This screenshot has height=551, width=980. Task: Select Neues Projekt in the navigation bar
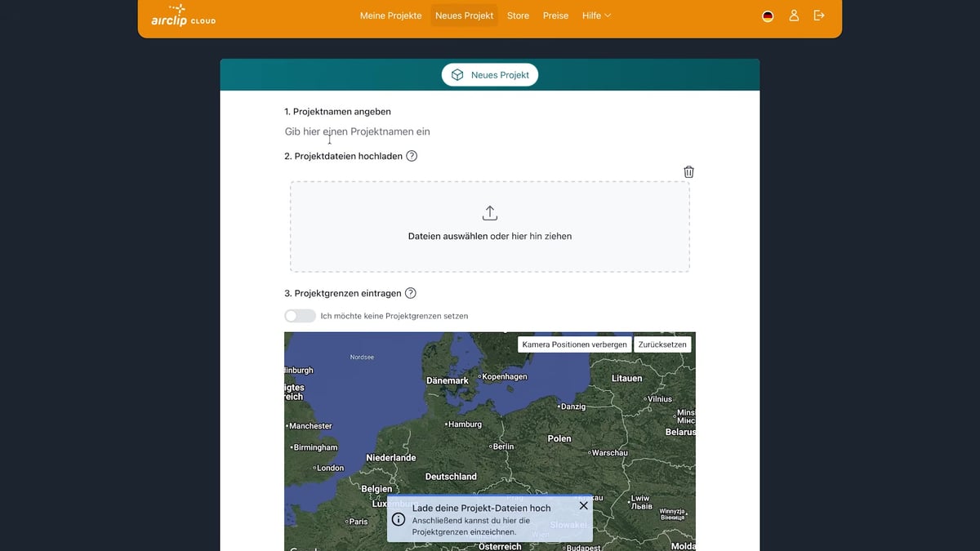pyautogui.click(x=465, y=16)
